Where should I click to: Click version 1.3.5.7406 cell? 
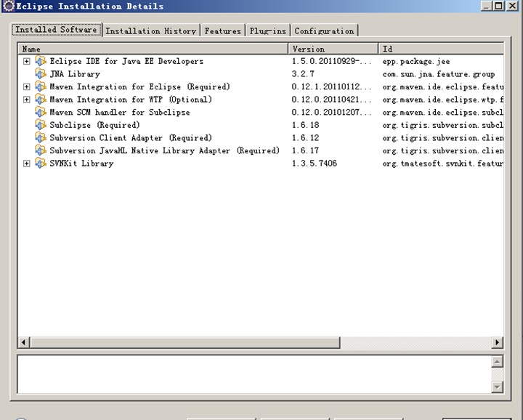(x=315, y=163)
